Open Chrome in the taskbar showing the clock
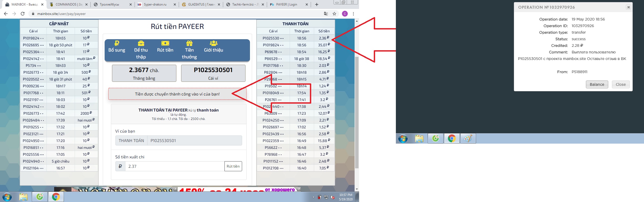Viewport: 644px width, 202px height. [56, 197]
